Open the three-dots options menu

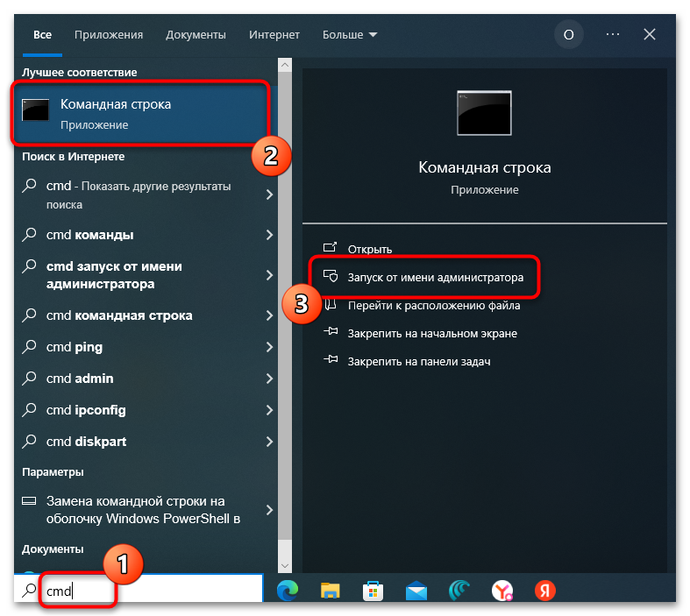tap(613, 34)
